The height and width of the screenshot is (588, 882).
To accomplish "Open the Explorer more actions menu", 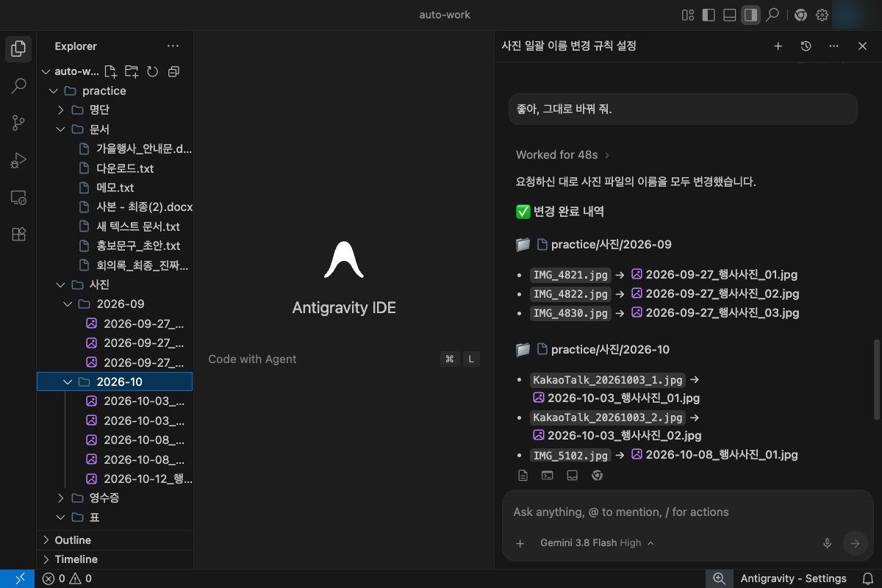I will 173,46.
